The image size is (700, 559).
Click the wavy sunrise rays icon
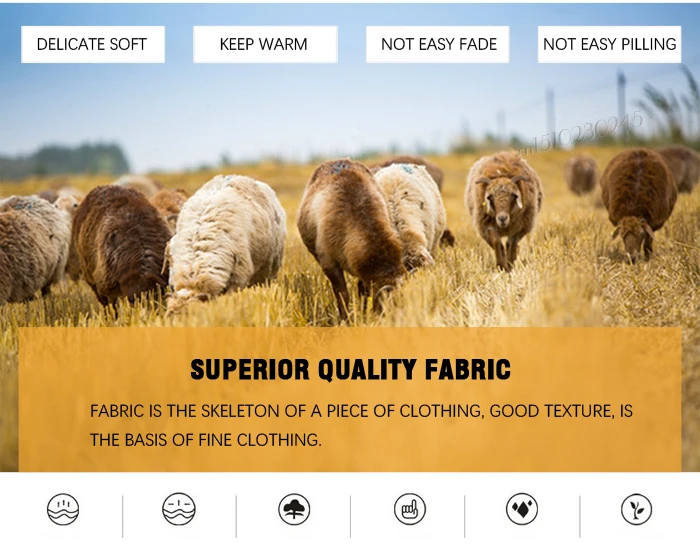coord(179,509)
